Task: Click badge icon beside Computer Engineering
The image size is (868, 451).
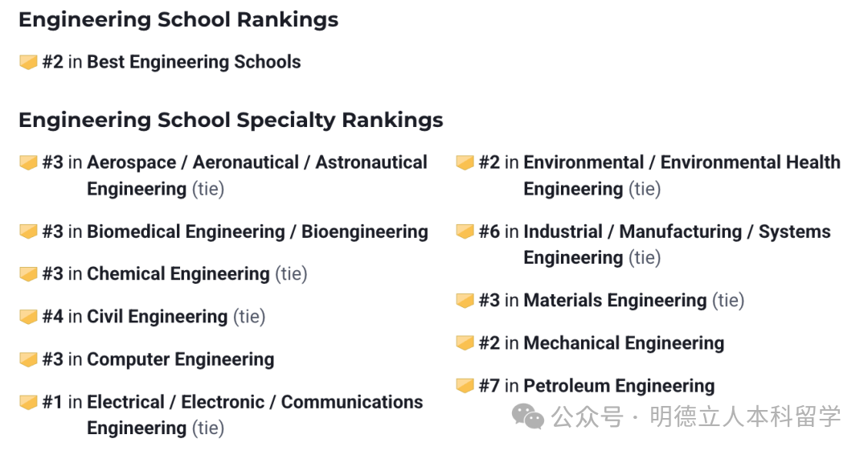Action: (x=28, y=359)
